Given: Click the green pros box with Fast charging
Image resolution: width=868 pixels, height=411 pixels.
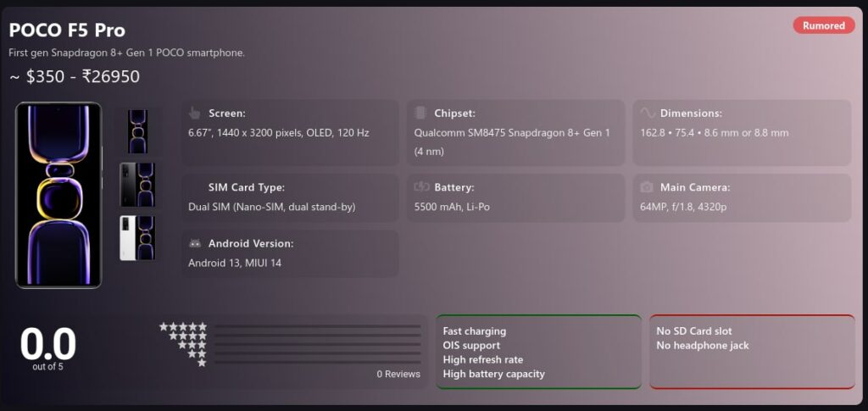Looking at the screenshot, I should (538, 352).
